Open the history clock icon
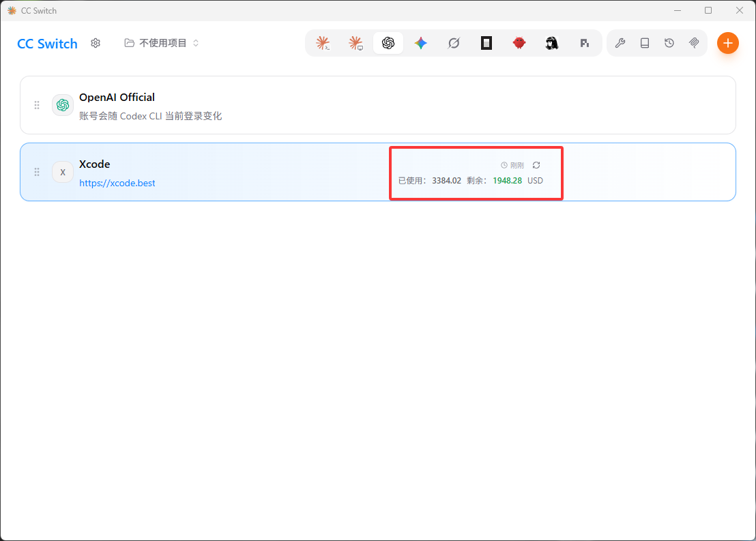Image resolution: width=756 pixels, height=541 pixels. (x=669, y=44)
